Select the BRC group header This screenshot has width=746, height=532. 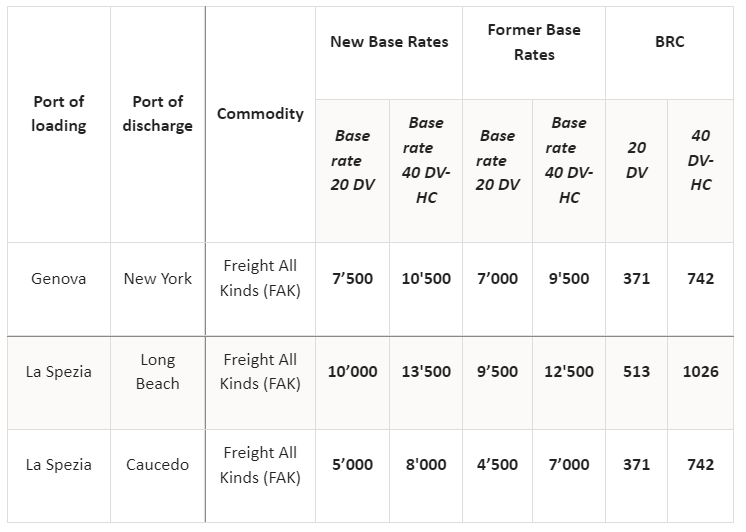point(669,42)
